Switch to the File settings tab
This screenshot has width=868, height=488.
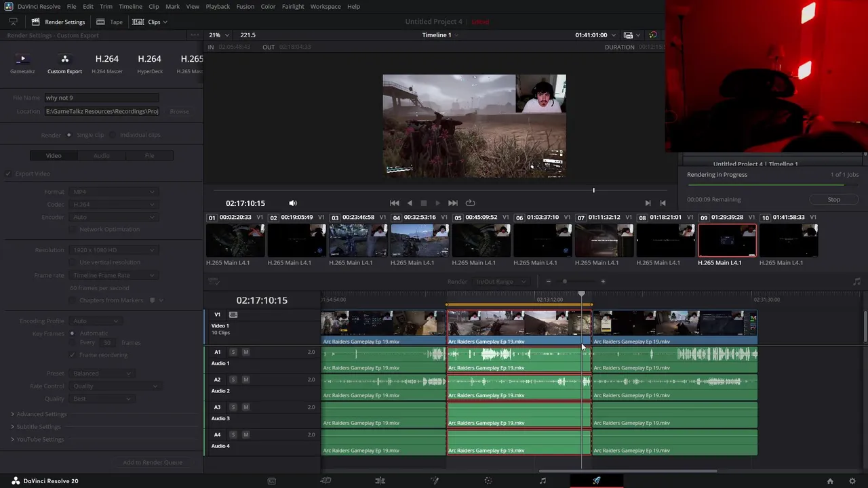(149, 156)
